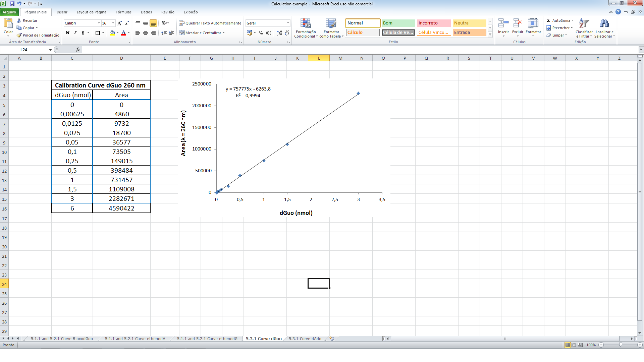Open Formatação Condicional icon menu

tap(305, 24)
